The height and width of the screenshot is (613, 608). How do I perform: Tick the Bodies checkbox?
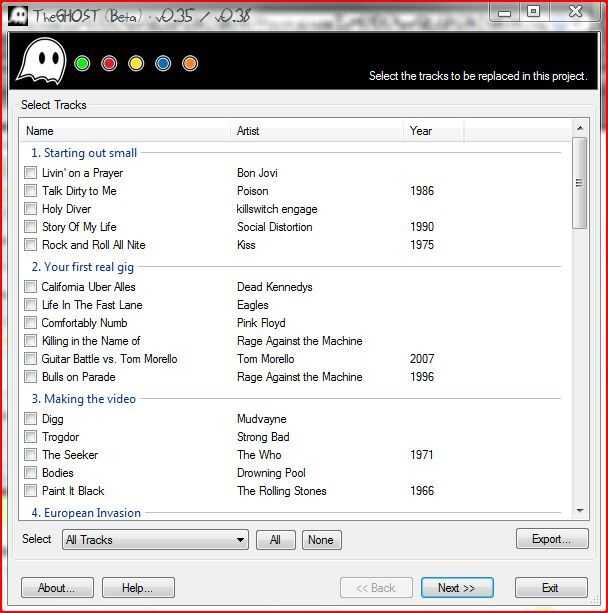[30, 472]
